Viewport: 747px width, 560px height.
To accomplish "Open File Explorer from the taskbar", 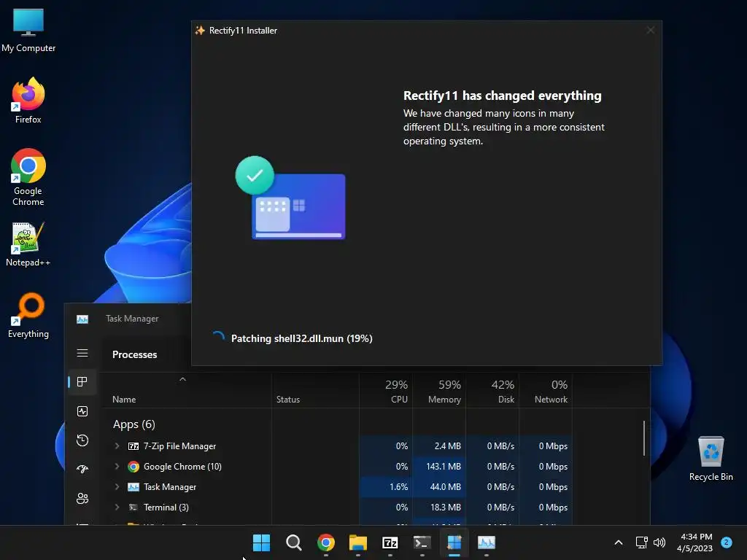I will coord(357,542).
